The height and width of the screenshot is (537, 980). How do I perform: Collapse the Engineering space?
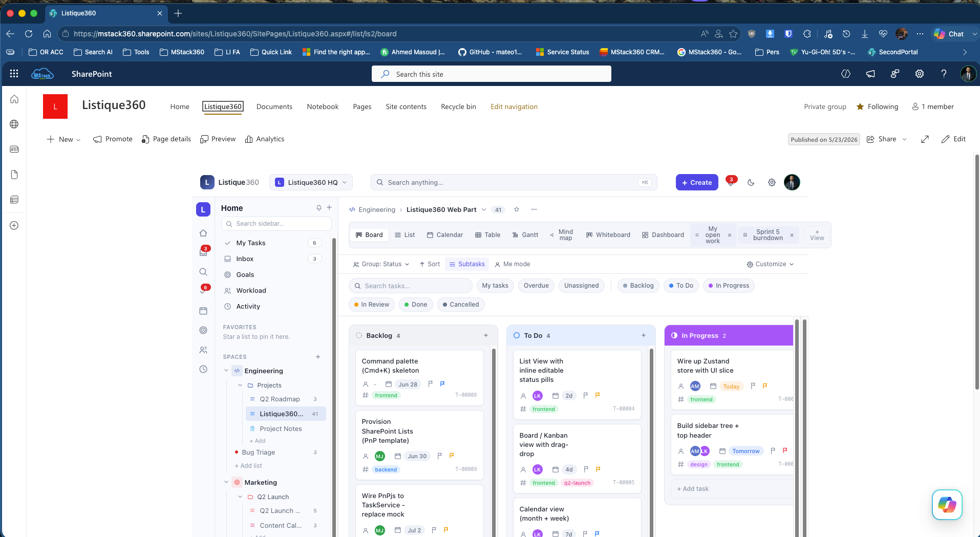(226, 371)
